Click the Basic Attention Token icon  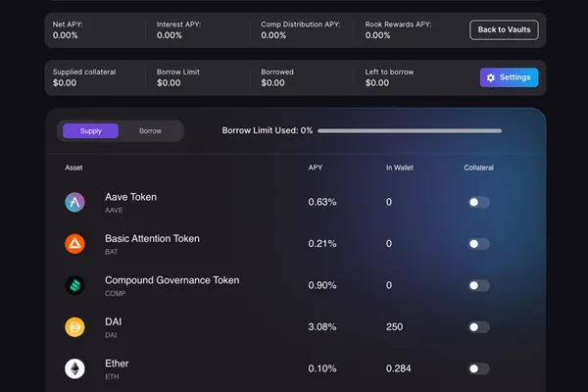point(74,244)
